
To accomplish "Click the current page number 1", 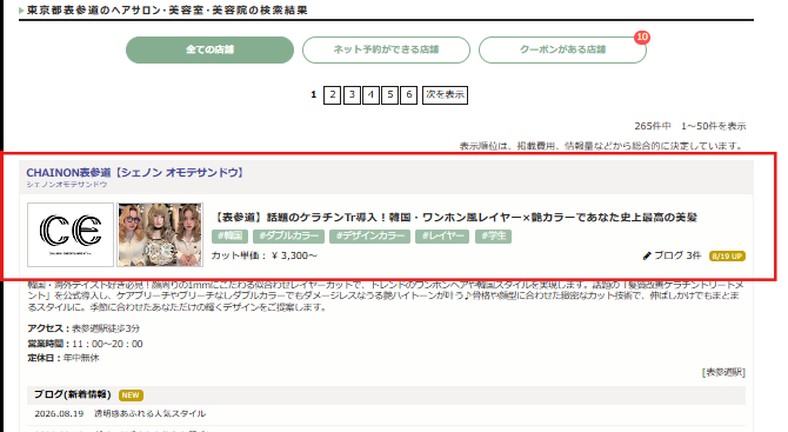I will click(314, 94).
